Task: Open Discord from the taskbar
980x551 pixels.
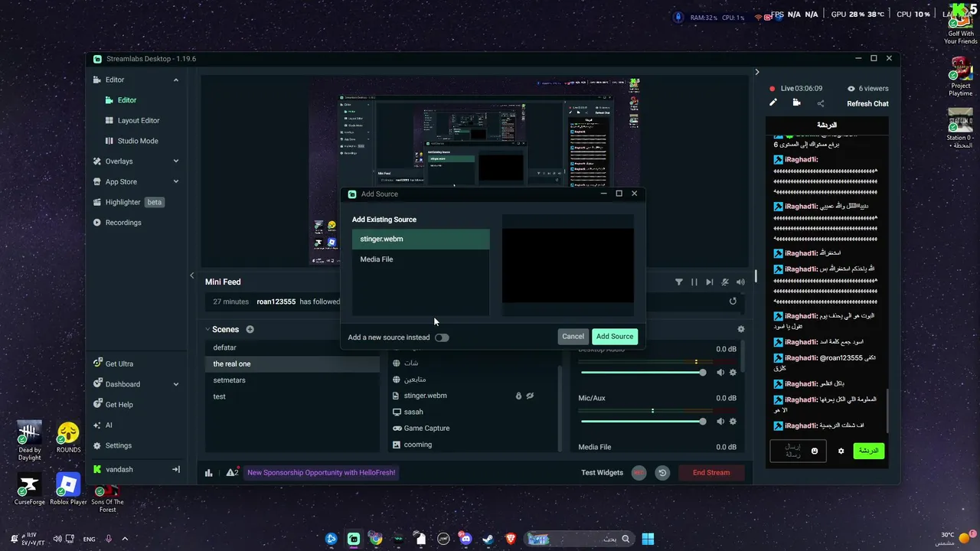Action: [465, 539]
